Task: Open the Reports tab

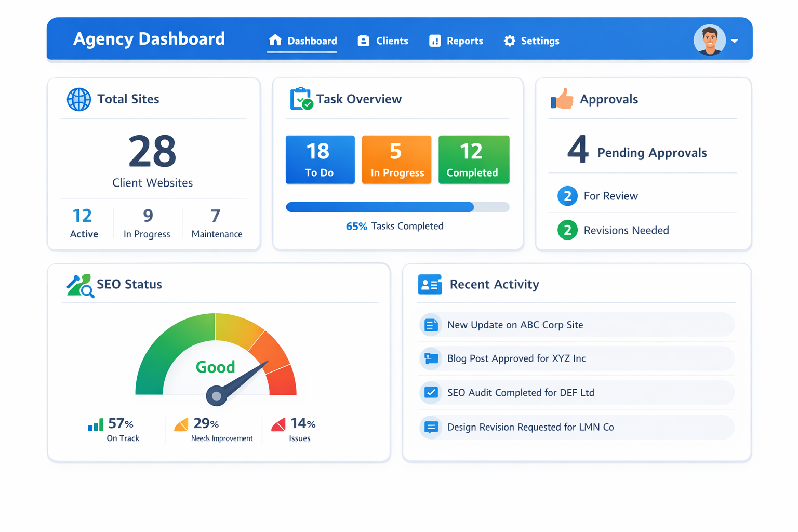Action: [x=464, y=41]
